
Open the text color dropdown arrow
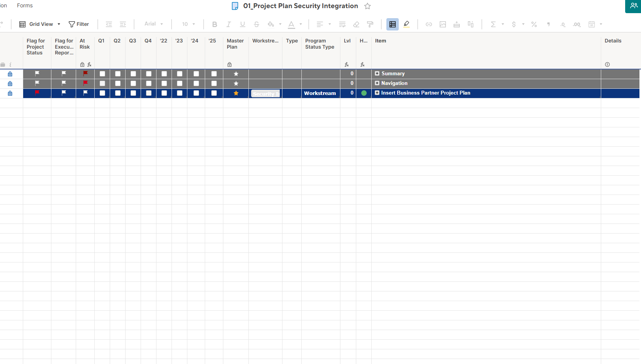[301, 24]
